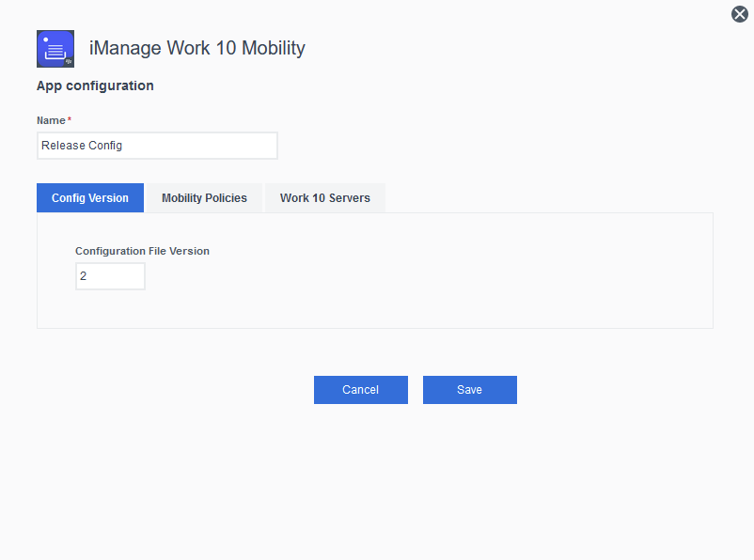Click the Release Config text in Name box
Screen dimensions: 754x560
(82, 146)
